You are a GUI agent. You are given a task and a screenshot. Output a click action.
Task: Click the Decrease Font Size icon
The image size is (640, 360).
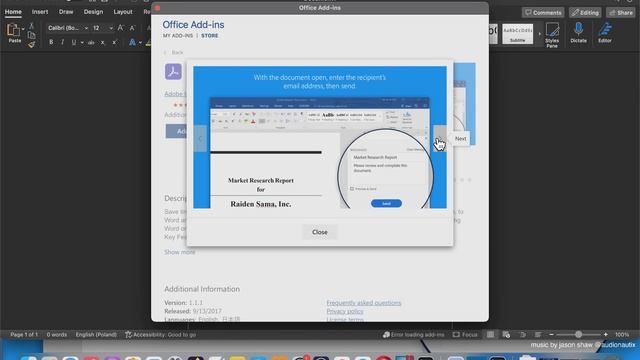click(x=132, y=28)
